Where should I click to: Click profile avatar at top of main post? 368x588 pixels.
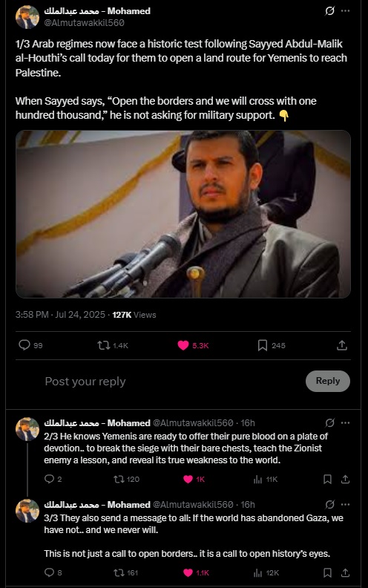tap(27, 17)
